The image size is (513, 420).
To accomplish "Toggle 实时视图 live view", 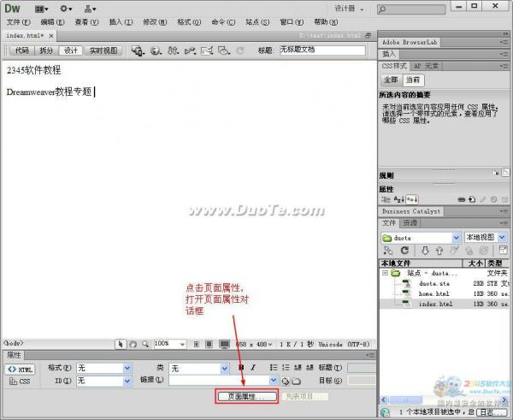I will pos(103,50).
